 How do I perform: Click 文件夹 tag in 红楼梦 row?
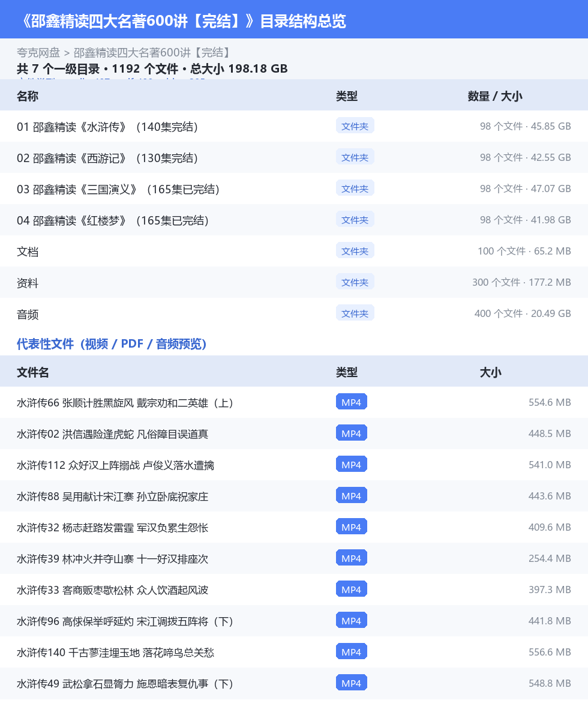pyautogui.click(x=355, y=219)
